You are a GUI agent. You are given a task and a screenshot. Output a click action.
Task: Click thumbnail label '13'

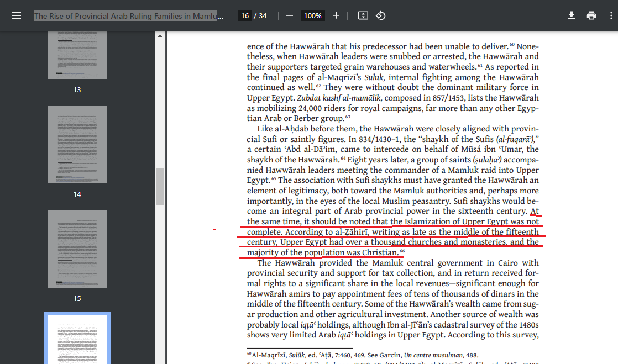coord(77,90)
